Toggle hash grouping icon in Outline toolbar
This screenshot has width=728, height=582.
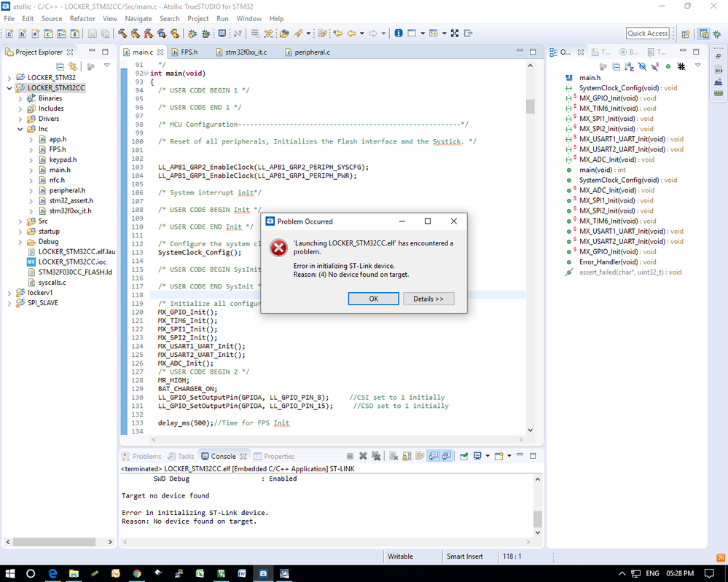[681, 66]
